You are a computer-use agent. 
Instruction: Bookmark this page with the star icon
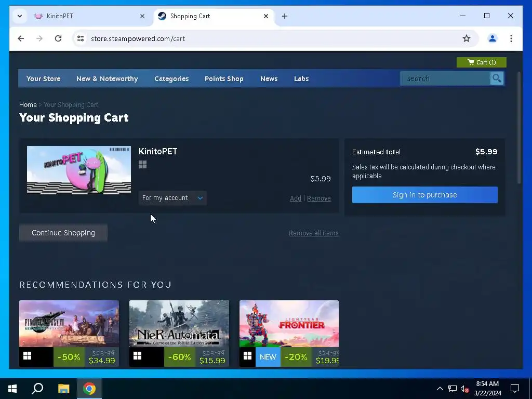point(467,38)
